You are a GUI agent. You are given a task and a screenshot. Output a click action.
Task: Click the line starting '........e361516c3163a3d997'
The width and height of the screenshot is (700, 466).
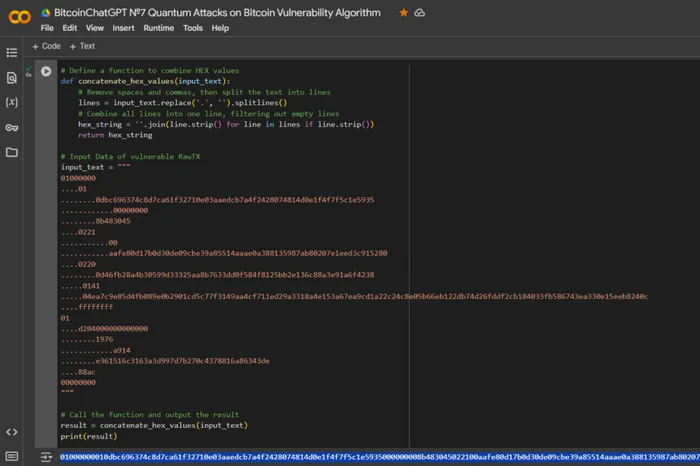[x=165, y=361]
